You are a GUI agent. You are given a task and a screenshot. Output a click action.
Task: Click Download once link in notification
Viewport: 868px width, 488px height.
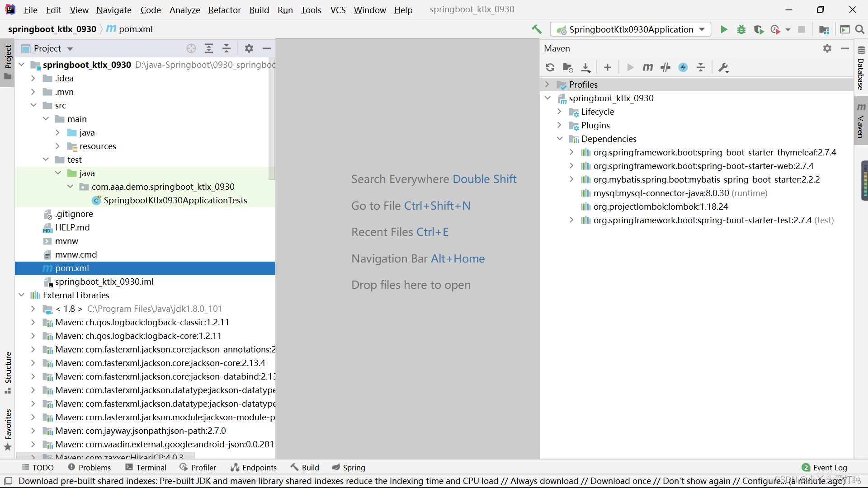tap(621, 481)
